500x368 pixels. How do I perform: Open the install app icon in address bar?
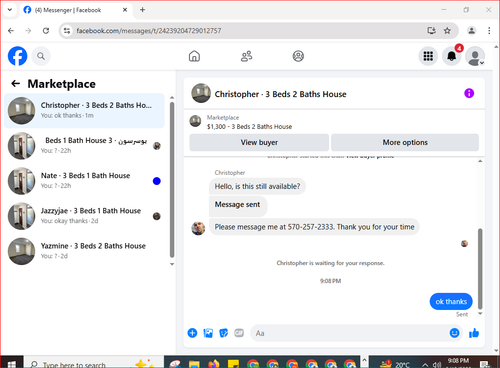coord(431,31)
